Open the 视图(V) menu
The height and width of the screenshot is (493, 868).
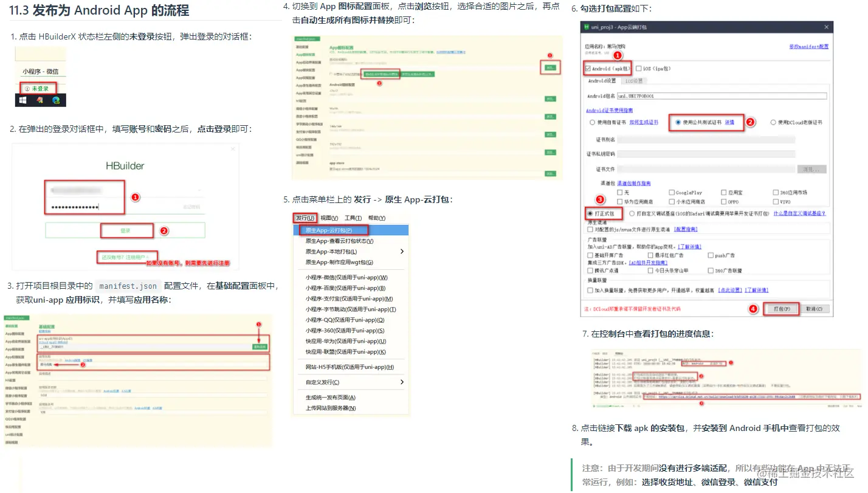(x=329, y=218)
